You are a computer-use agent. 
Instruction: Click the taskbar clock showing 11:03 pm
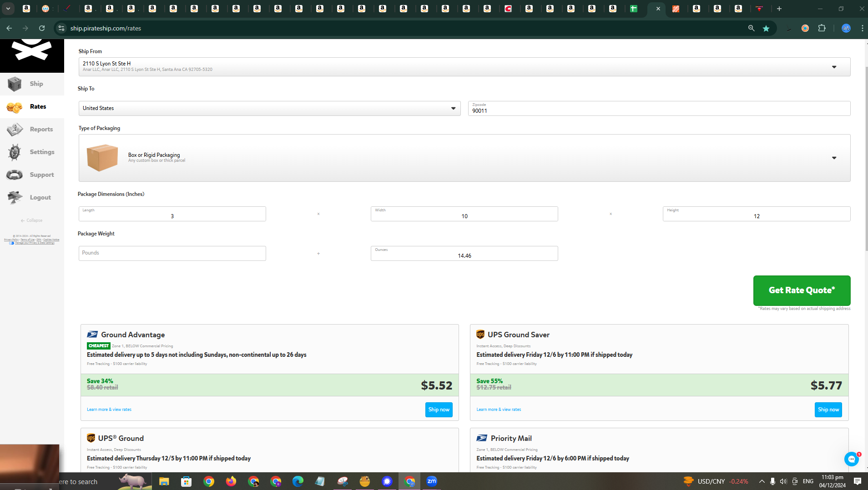pyautogui.click(x=832, y=481)
